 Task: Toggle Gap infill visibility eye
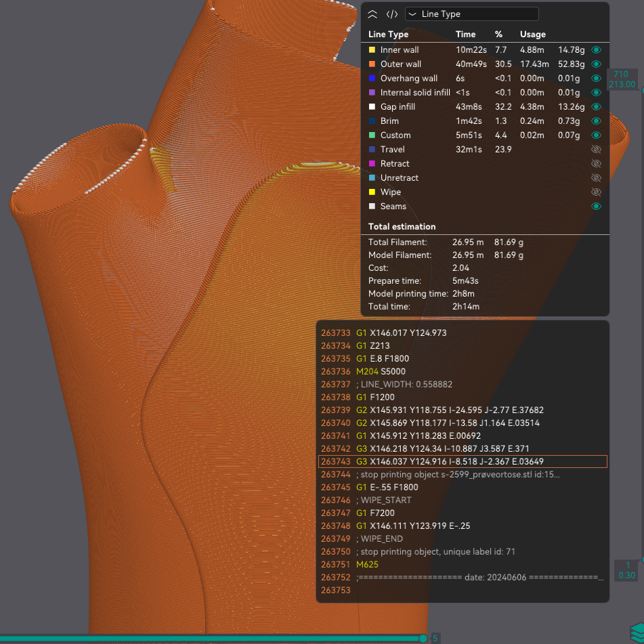tap(596, 107)
